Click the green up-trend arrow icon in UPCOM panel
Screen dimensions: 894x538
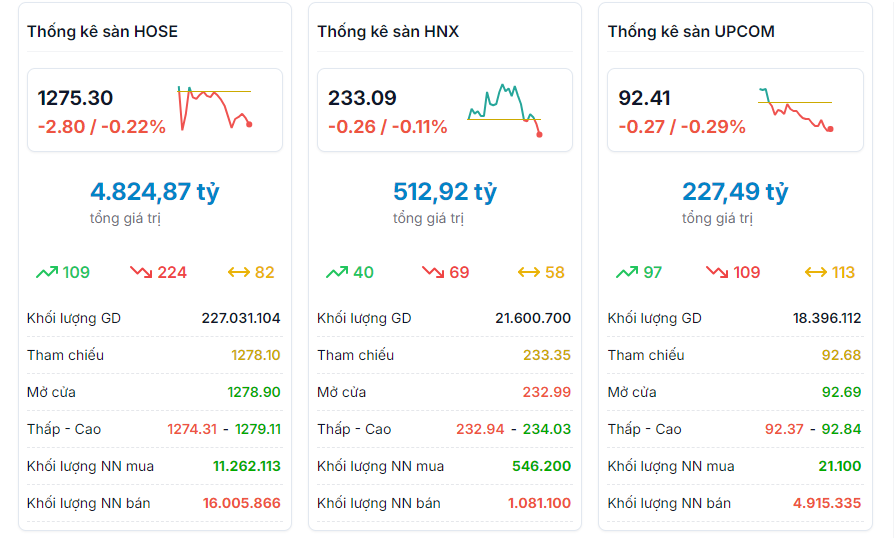click(627, 272)
